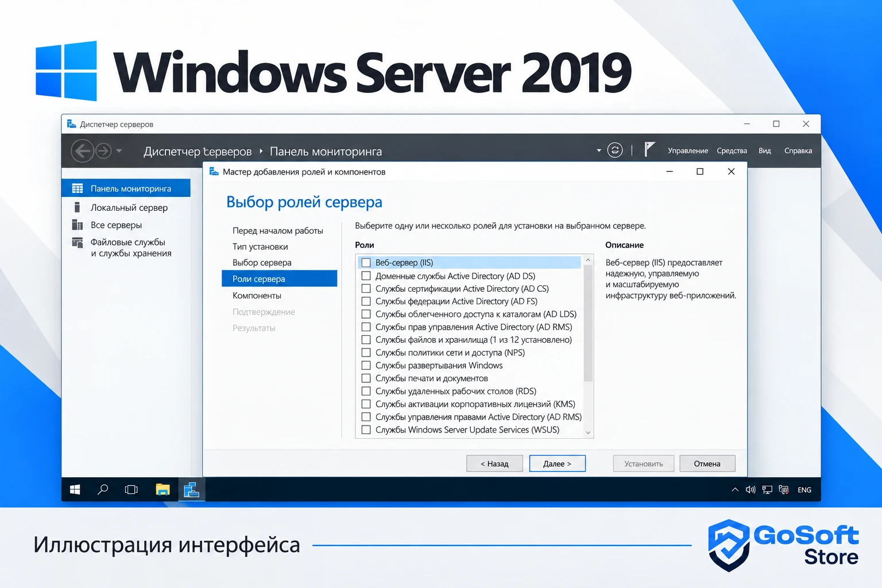Open the notifications flag icon

[x=649, y=150]
